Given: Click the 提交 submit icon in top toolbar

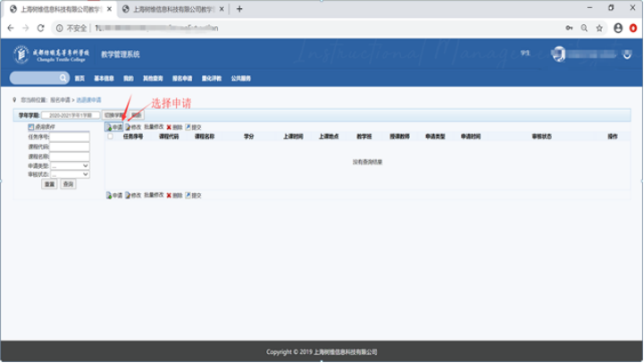Looking at the screenshot, I should pos(193,128).
